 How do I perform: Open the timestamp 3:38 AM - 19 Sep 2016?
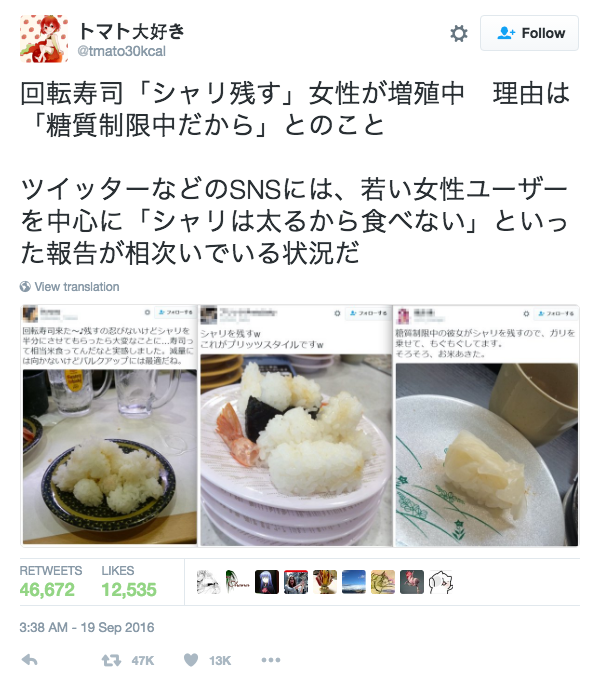(87, 628)
